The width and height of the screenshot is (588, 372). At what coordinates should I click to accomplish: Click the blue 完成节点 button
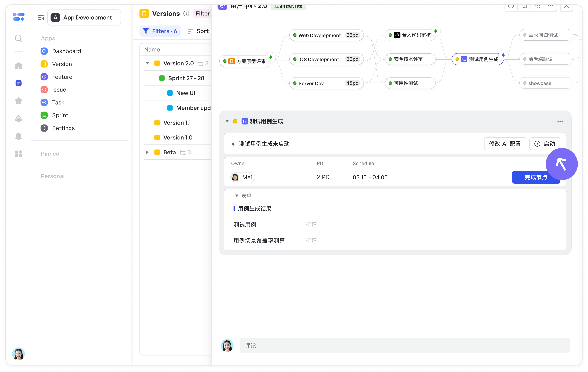point(536,177)
